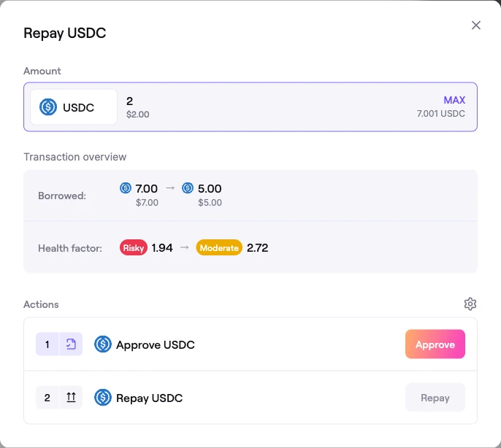The width and height of the screenshot is (501, 448).
Task: Select the step number 1 badge
Action: [47, 344]
